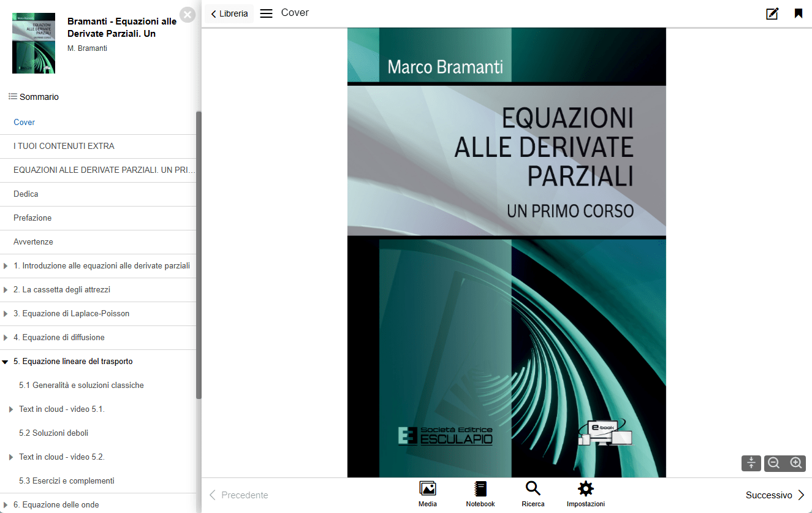This screenshot has width=812, height=513.
Task: Click Text in cloud - video 5.2. label
Action: [62, 457]
